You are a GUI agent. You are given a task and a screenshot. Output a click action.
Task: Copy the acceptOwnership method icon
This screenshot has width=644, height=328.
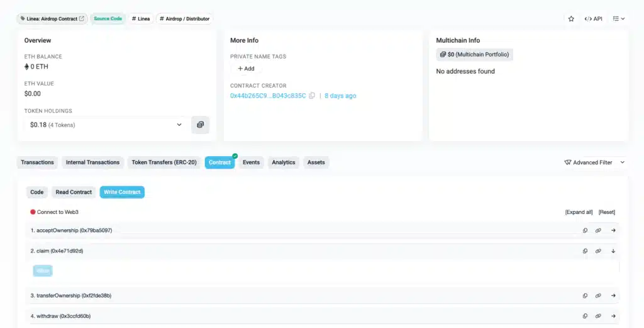pyautogui.click(x=585, y=230)
